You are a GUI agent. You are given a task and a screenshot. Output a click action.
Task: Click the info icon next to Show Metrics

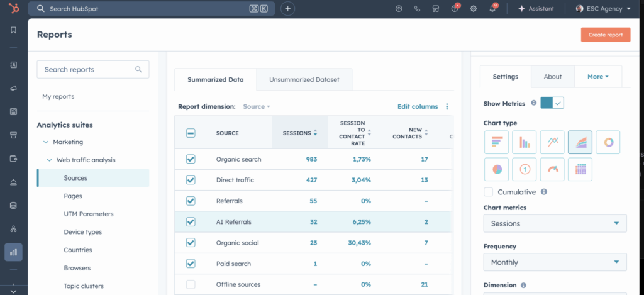533,103
